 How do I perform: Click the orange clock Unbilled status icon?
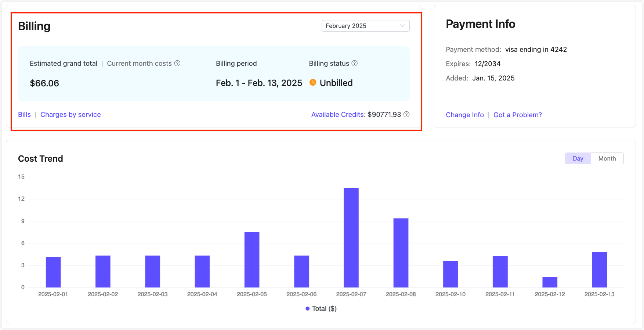[x=313, y=82]
